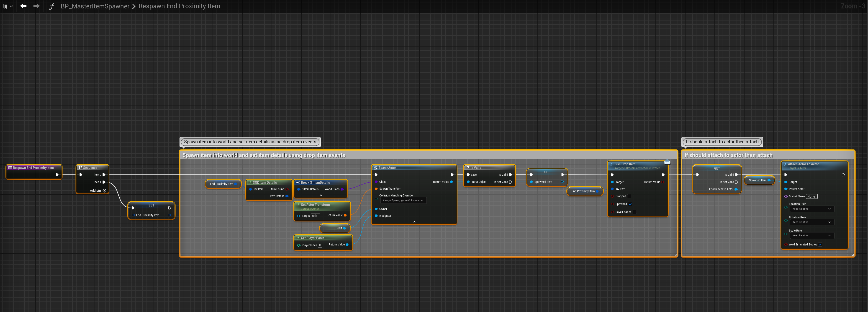The image size is (868, 312).
Task: Click the SGK Drop Item message envelope icon
Action: pos(667,162)
